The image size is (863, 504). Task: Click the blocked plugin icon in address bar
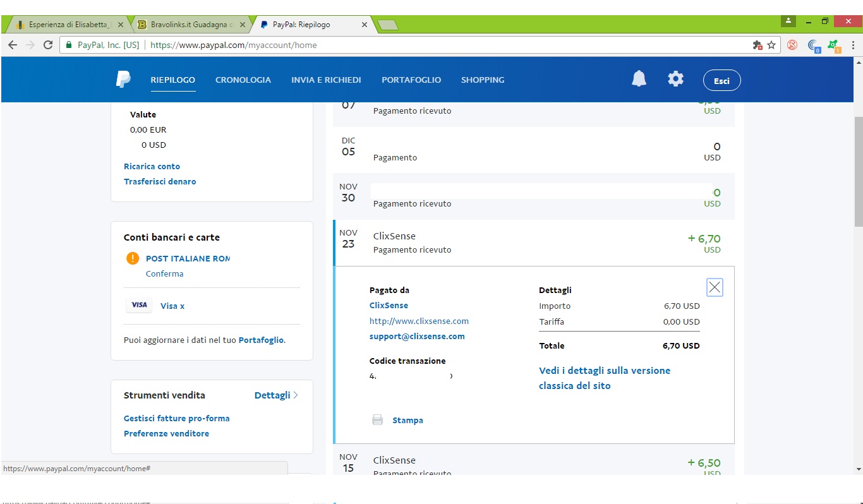tap(757, 45)
